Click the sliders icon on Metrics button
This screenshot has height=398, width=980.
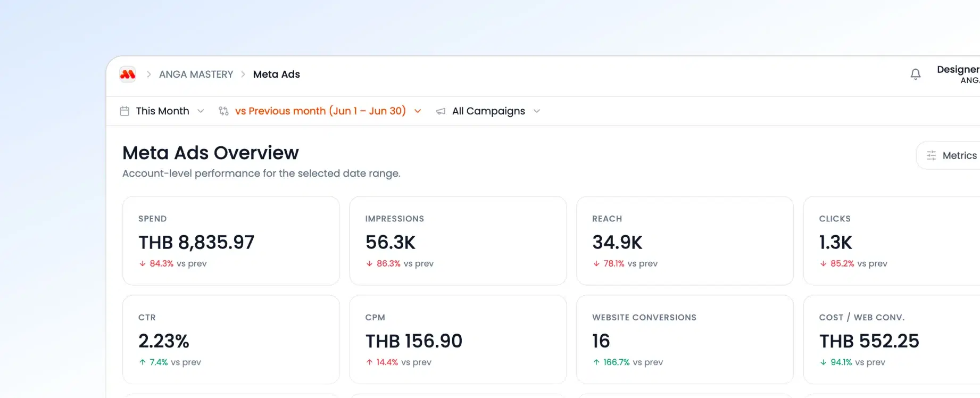point(931,155)
